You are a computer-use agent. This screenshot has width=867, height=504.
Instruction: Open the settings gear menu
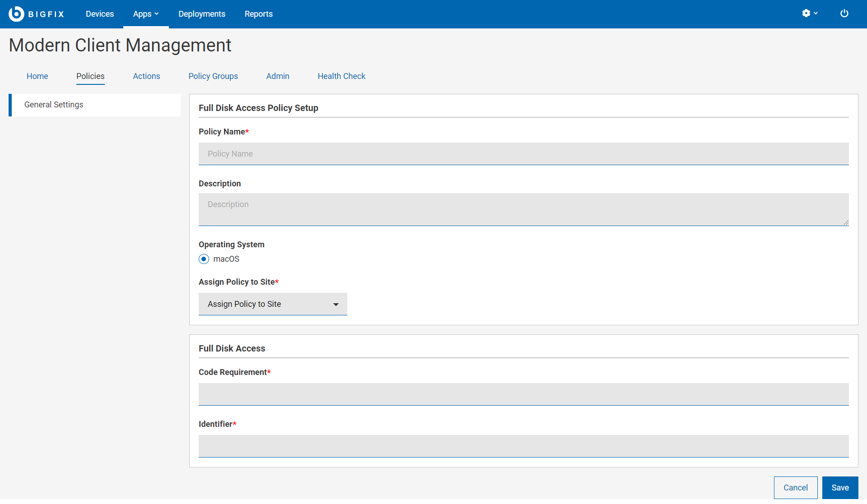click(806, 14)
